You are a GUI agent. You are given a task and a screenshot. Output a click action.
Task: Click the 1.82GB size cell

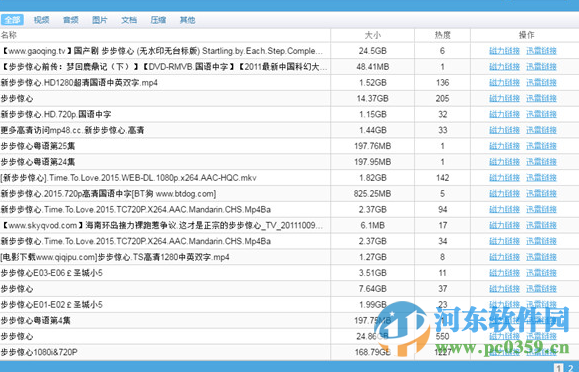coord(373,178)
